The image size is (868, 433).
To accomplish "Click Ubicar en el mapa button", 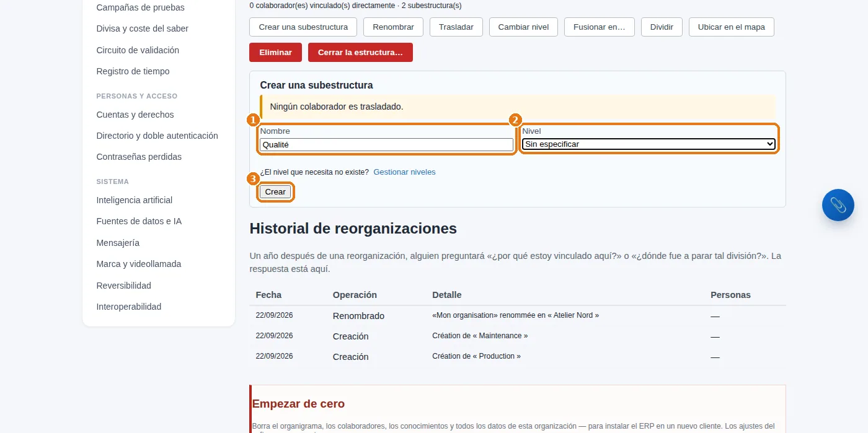I will click(732, 27).
